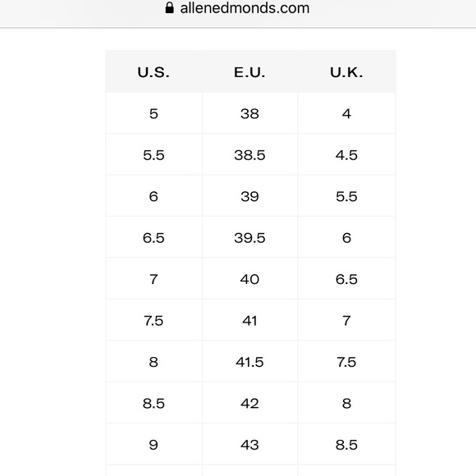Click the U.K. 4.5 cell
Image resolution: width=476 pixels, height=476 pixels.
pyautogui.click(x=346, y=154)
